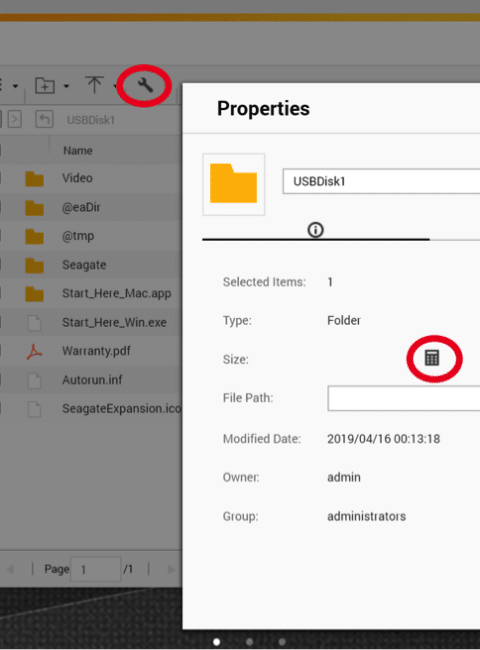Click the upload arrow icon

(94, 85)
